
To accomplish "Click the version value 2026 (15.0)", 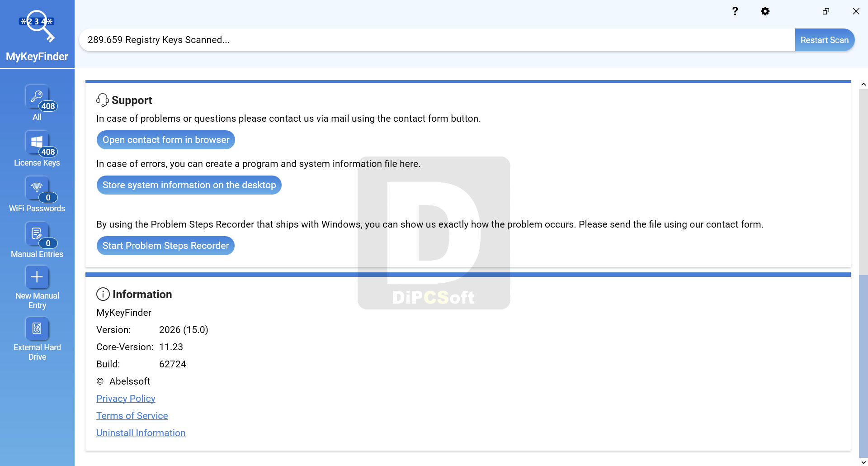I will (x=184, y=330).
